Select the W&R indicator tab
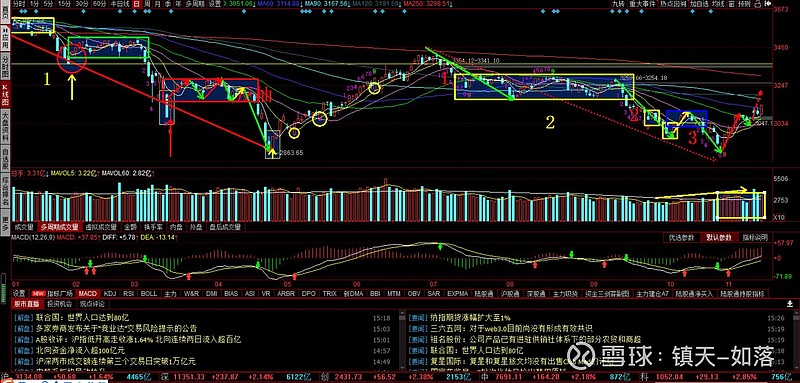The width and height of the screenshot is (800, 383). [x=191, y=293]
